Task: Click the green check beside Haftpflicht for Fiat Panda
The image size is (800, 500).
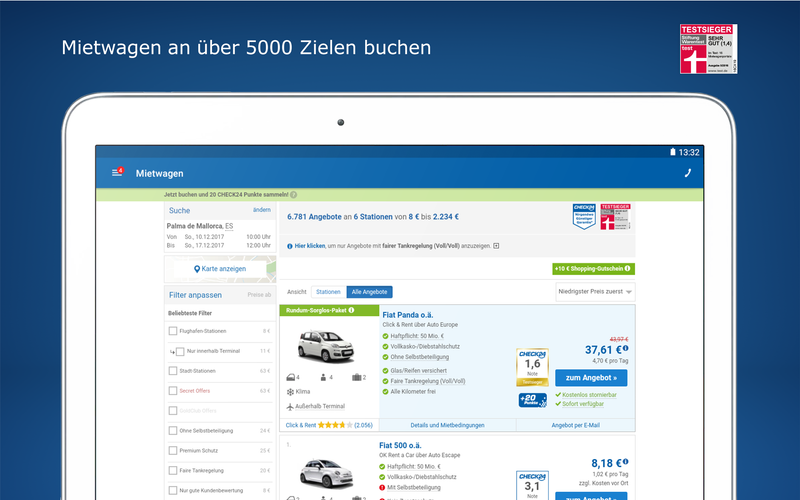Action: (x=385, y=336)
